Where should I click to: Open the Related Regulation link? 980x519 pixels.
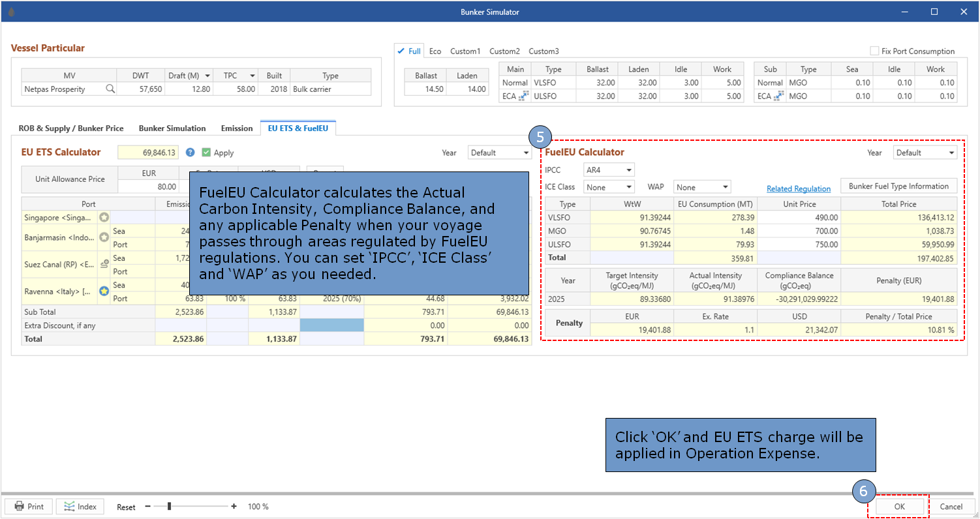point(799,189)
